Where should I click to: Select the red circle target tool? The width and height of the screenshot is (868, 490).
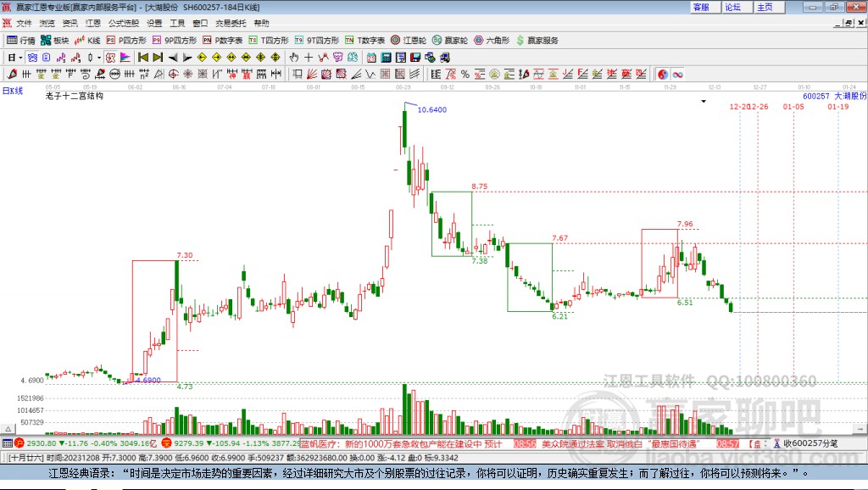pyautogui.click(x=173, y=74)
